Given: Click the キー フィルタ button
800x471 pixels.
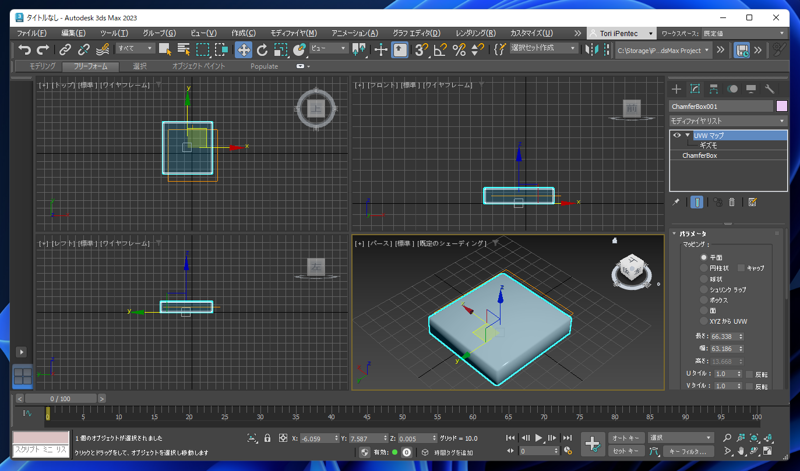Looking at the screenshot, I should (687, 451).
